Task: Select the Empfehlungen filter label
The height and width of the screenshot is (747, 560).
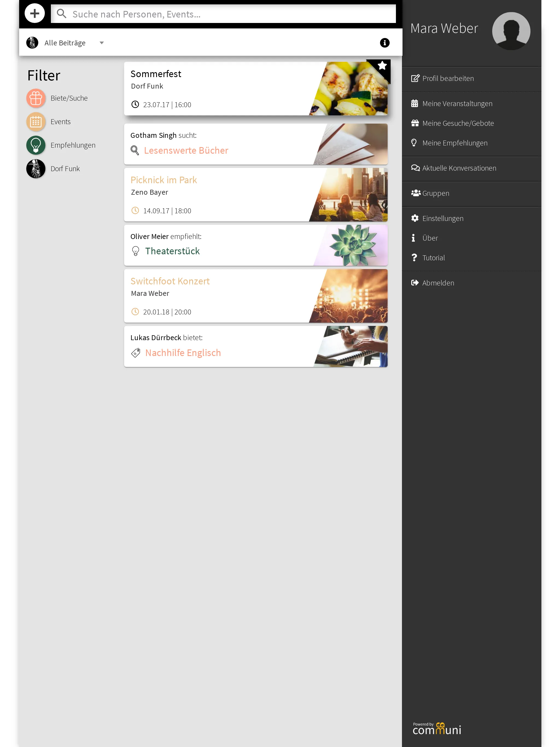Action: (73, 145)
